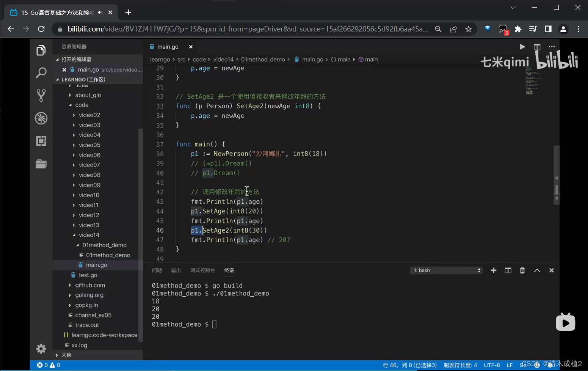588x371 pixels.
Task: Close main.go in open editors list
Action: 64,69
